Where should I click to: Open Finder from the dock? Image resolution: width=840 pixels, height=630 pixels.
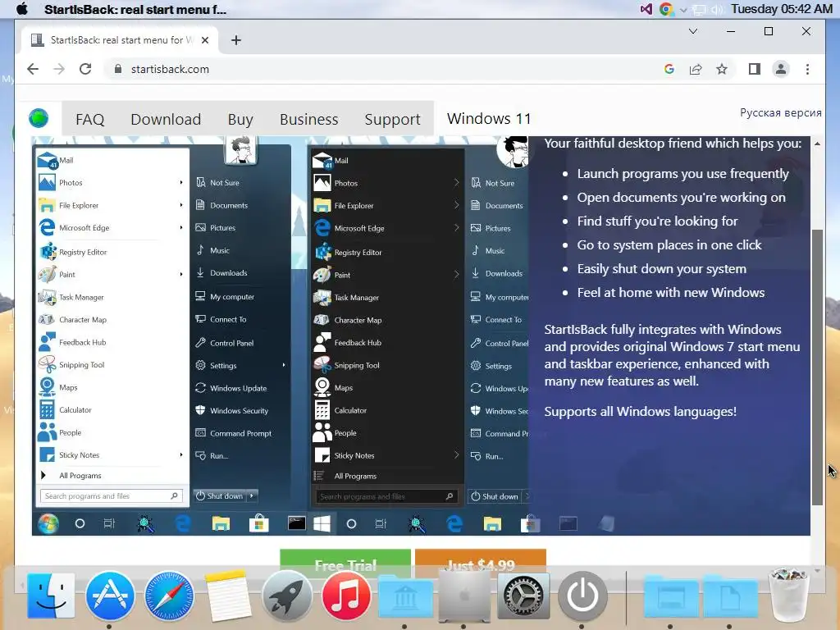tap(51, 596)
